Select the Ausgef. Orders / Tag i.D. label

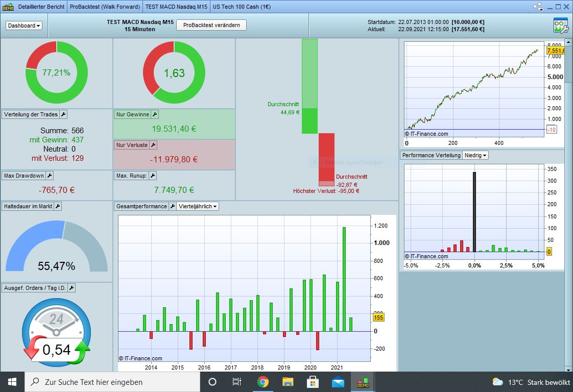tap(35, 288)
